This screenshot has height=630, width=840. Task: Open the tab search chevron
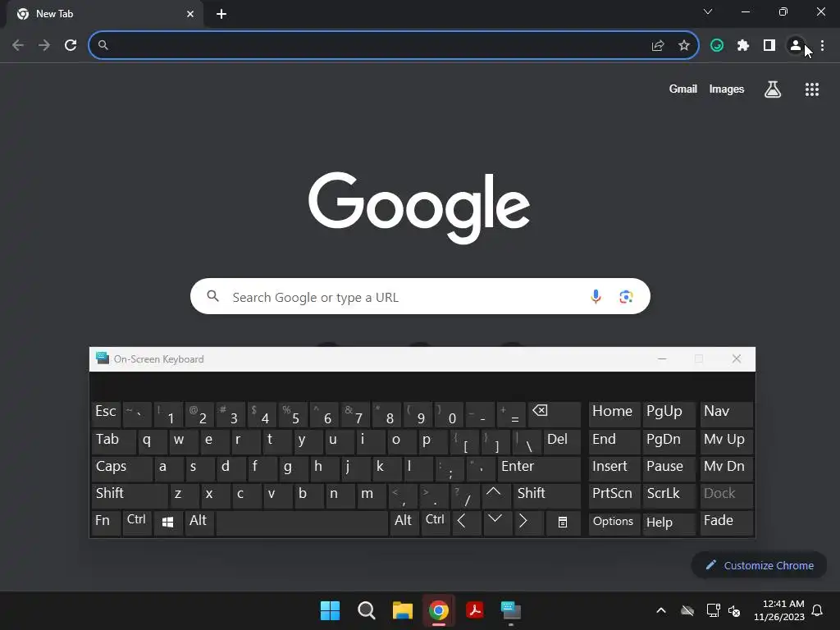tap(708, 11)
